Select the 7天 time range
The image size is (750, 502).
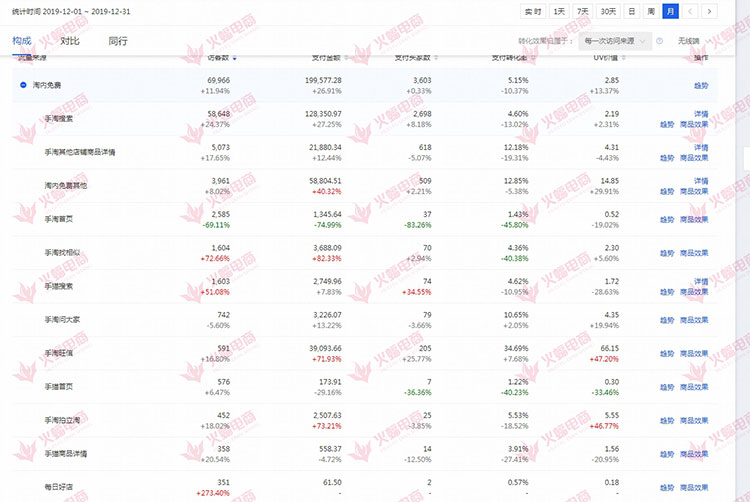click(583, 11)
